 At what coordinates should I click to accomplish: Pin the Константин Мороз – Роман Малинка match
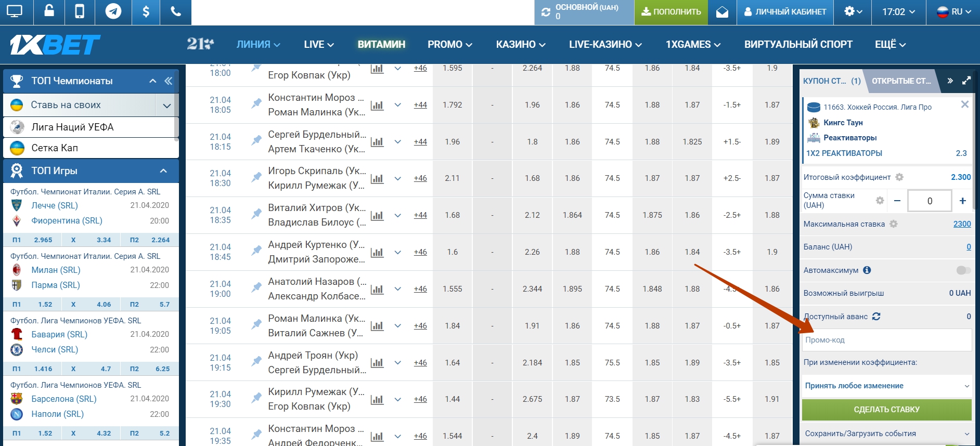(256, 103)
